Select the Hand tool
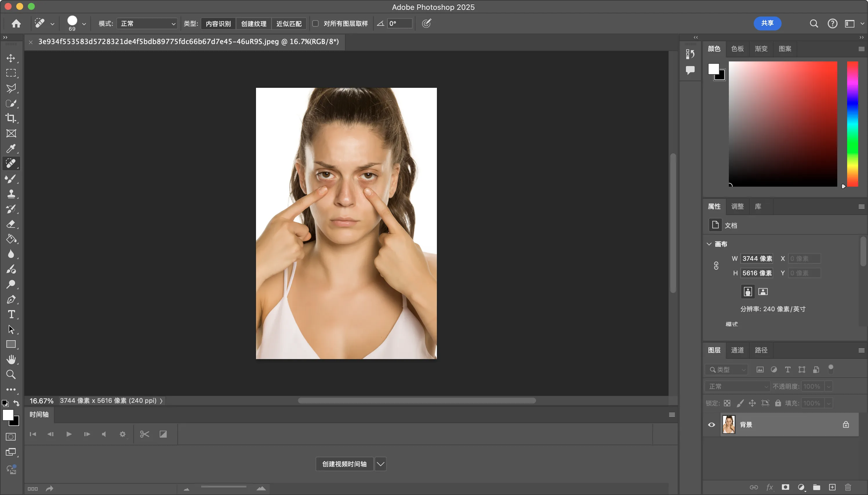 click(11, 359)
